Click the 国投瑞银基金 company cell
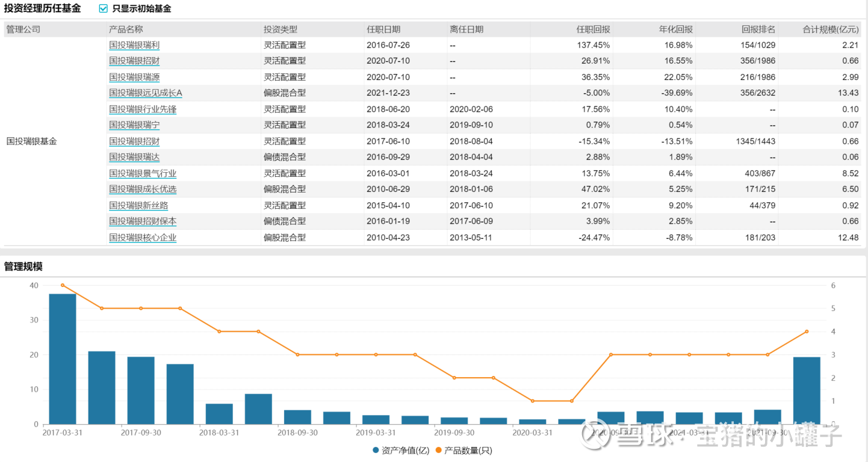The image size is (868, 462). [x=32, y=141]
